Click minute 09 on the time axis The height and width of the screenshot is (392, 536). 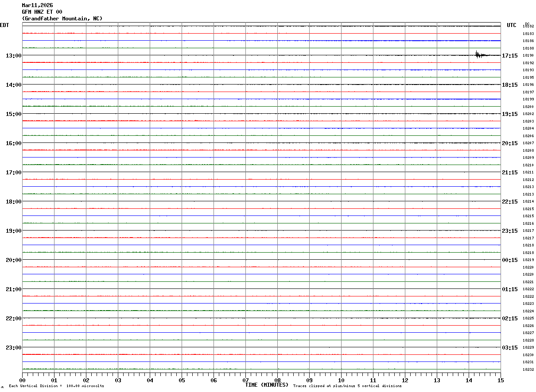[x=309, y=380]
